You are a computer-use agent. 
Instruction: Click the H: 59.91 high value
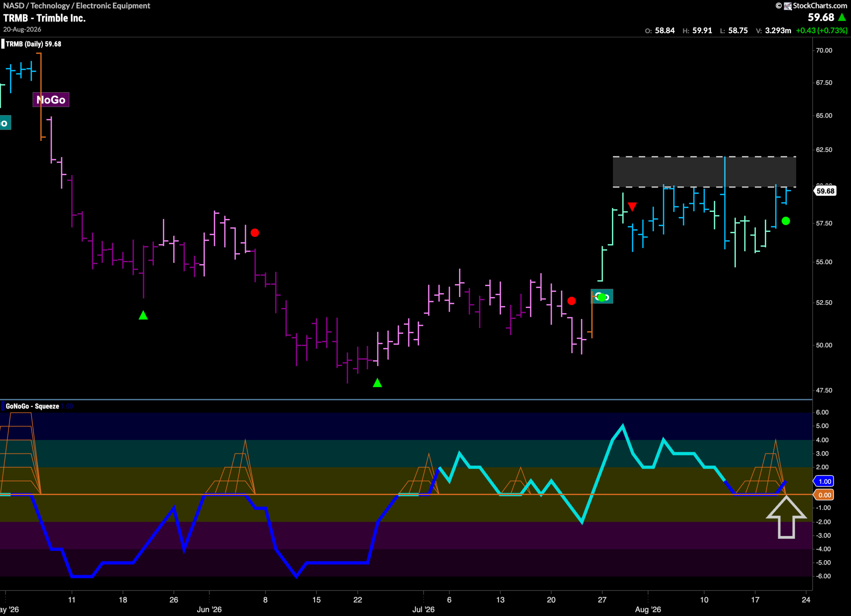tap(697, 30)
